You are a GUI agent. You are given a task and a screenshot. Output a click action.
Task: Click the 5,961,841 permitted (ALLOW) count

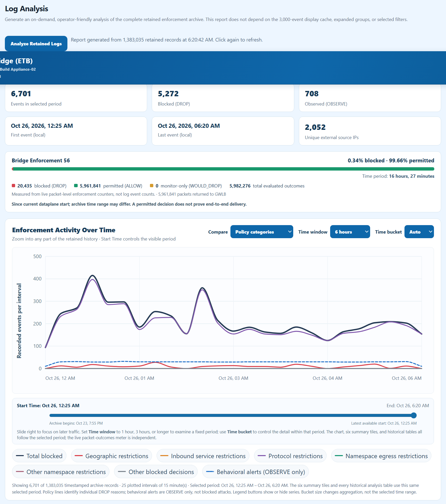click(108, 186)
